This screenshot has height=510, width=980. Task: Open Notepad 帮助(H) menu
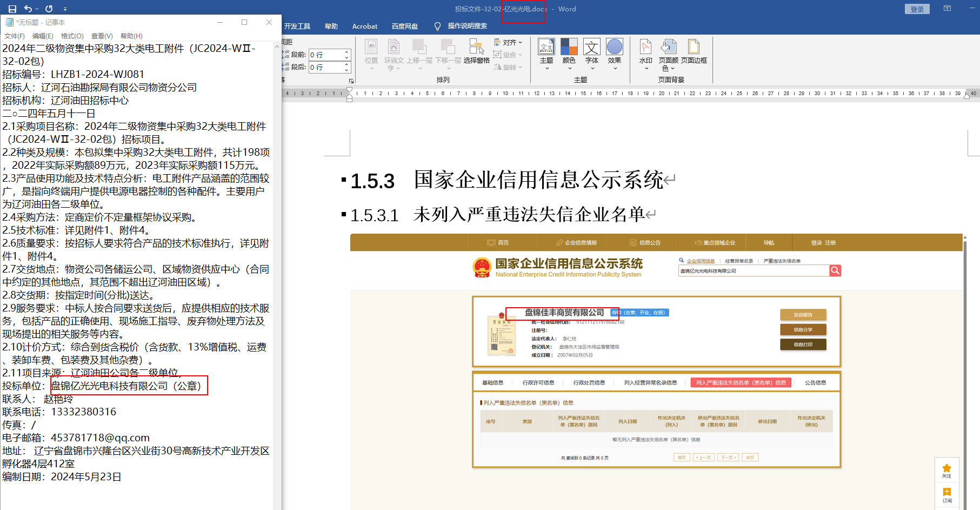[131, 36]
